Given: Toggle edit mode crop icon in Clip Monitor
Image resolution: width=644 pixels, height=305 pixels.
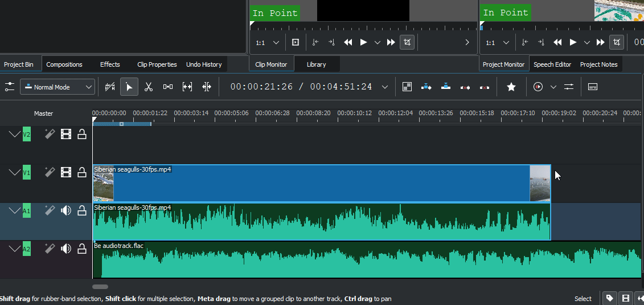Looking at the screenshot, I should [407, 42].
